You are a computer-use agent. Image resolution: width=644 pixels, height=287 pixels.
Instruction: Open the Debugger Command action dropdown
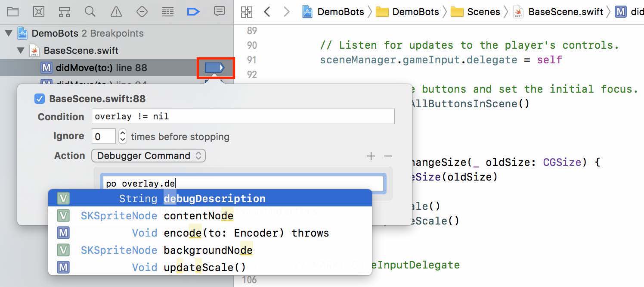149,156
